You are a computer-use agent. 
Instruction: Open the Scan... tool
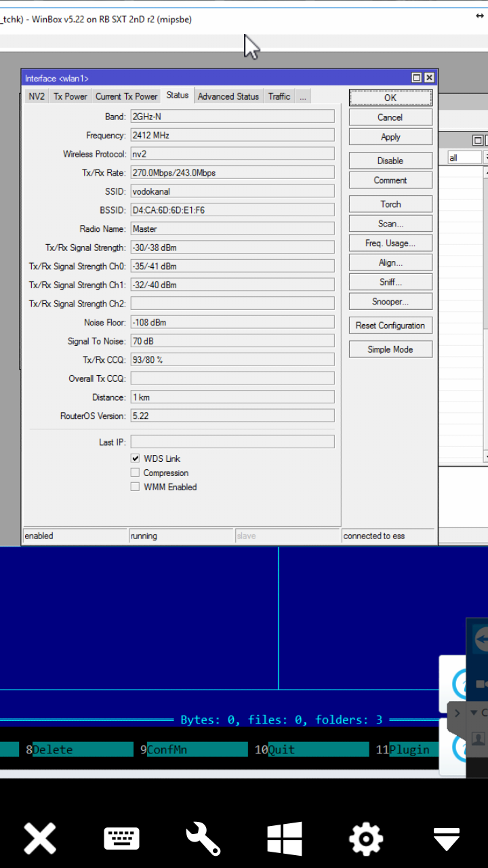(390, 224)
